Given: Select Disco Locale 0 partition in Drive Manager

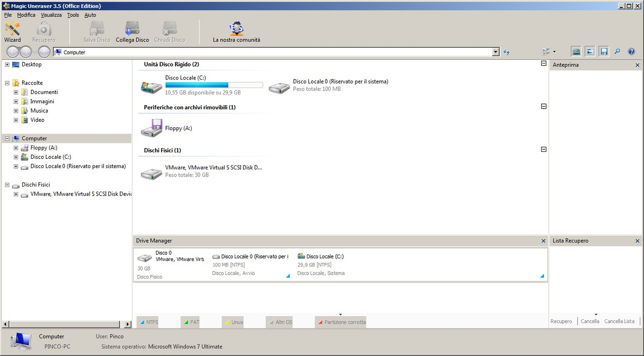Looking at the screenshot, I should pos(251,264).
